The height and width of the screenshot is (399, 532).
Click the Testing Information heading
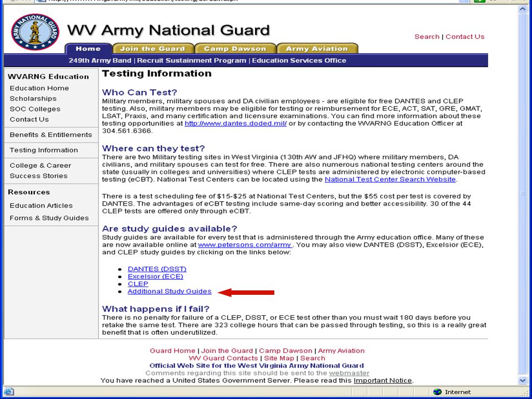click(x=157, y=74)
